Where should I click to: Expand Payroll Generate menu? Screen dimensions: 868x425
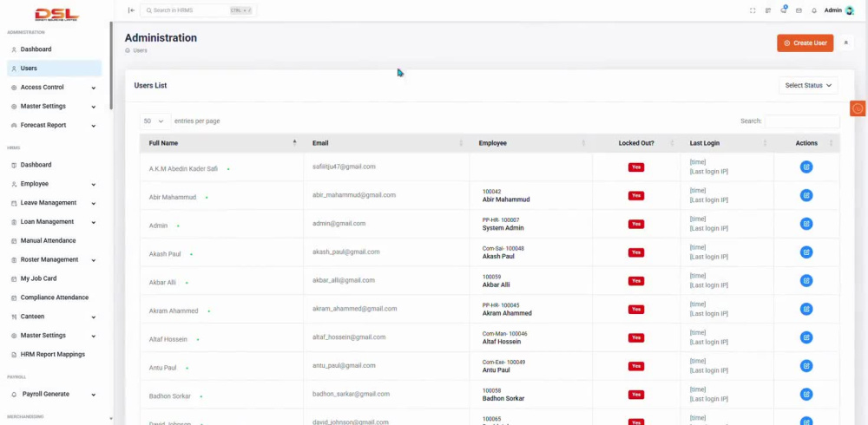click(54, 394)
